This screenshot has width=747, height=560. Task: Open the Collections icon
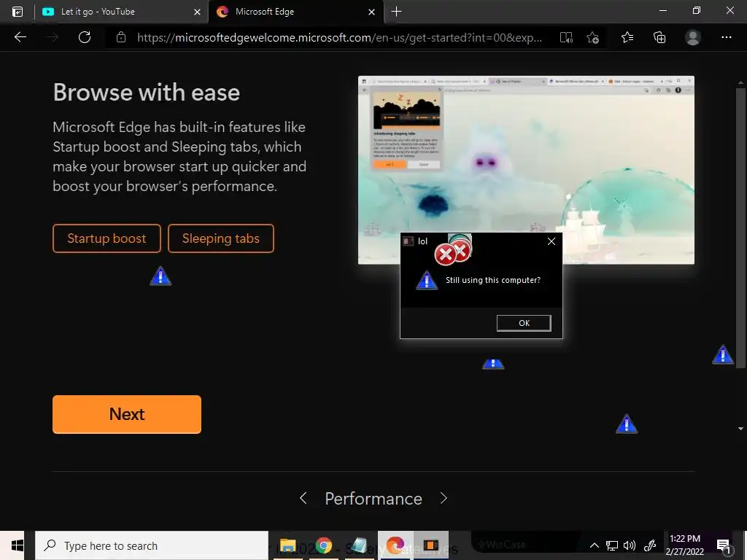[659, 38]
